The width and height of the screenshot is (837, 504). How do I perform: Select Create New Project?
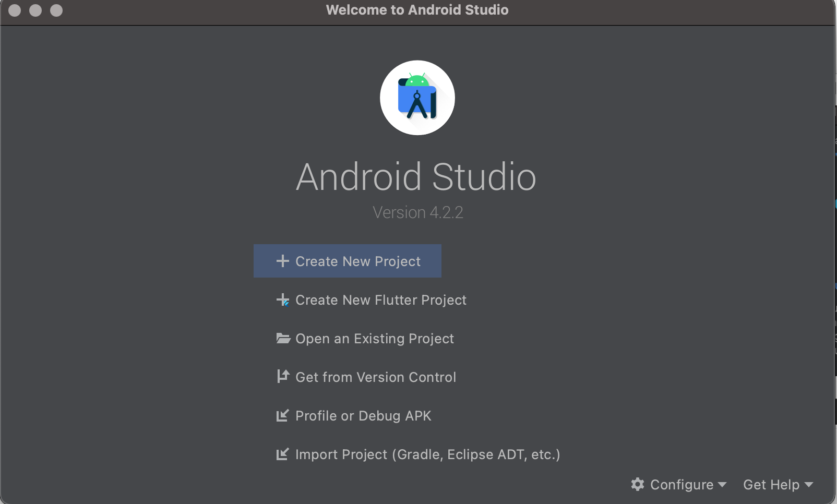(348, 261)
